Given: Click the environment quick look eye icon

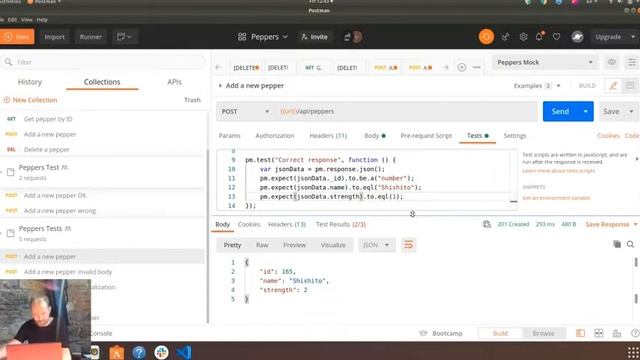Looking at the screenshot, I should tap(611, 62).
